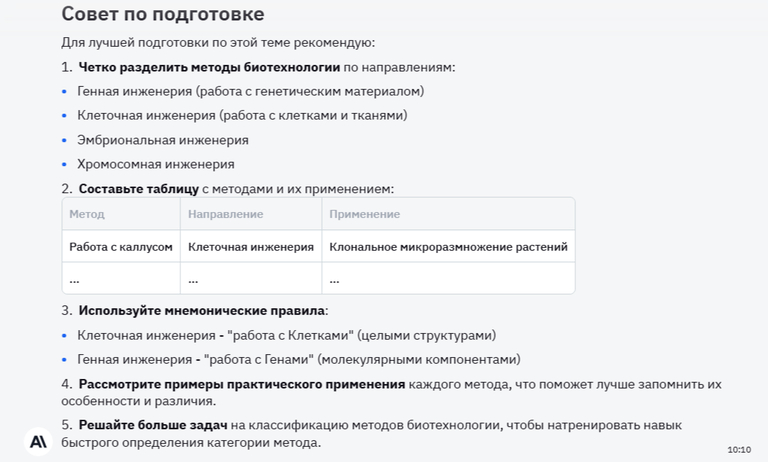Click the ellipsis cell in the Применение column
Screen dimensions: 768x462
pos(448,279)
